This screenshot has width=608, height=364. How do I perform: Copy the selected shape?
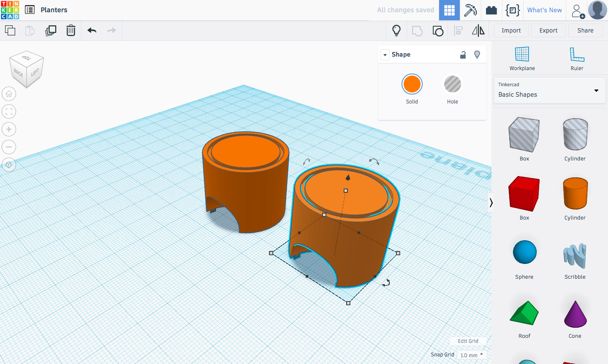(10, 30)
